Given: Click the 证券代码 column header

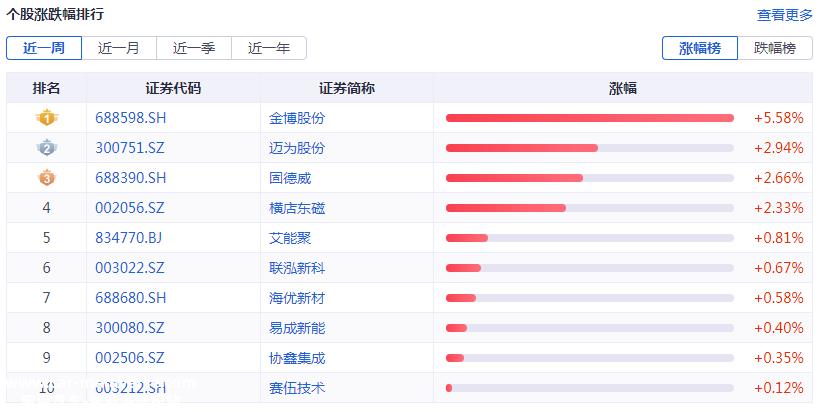Looking at the screenshot, I should click(173, 88).
